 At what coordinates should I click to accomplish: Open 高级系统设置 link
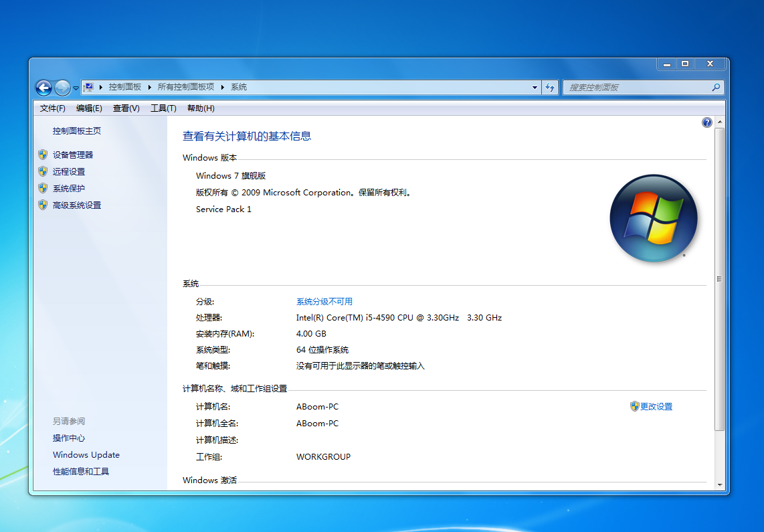[x=77, y=205]
